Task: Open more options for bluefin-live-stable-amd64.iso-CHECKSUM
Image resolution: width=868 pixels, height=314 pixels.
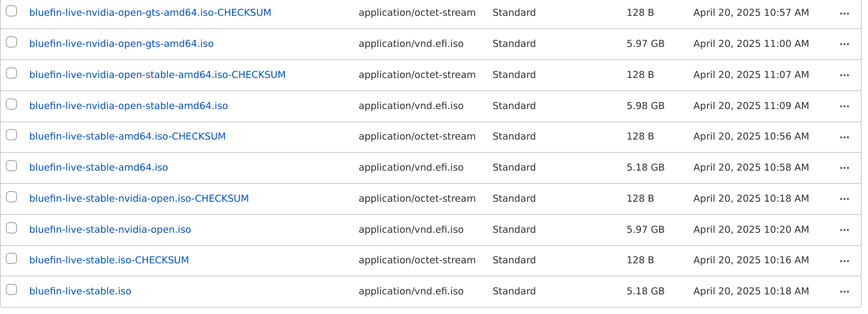Action: click(x=845, y=137)
